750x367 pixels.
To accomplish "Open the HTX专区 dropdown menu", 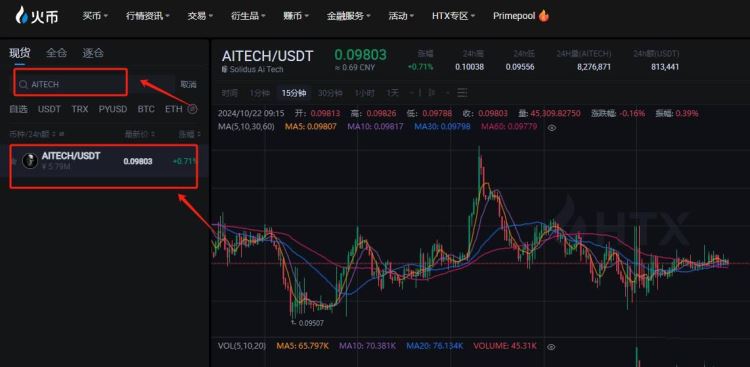I will tap(453, 16).
